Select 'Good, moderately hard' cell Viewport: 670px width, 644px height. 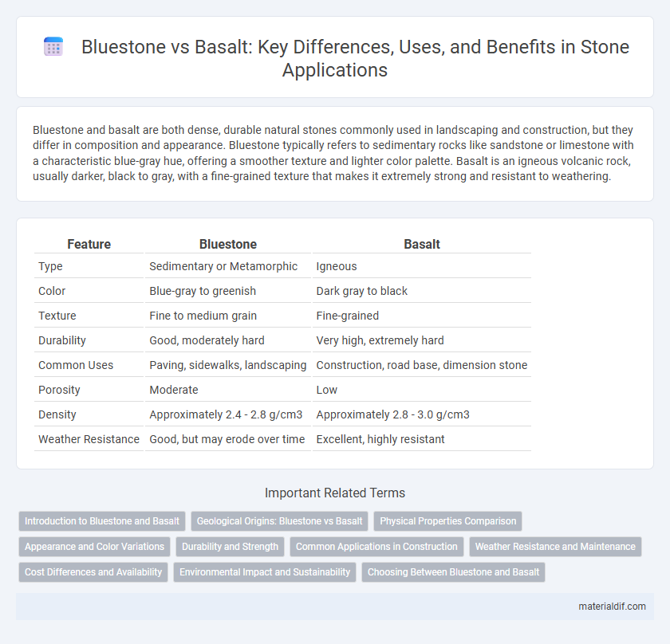228,340
